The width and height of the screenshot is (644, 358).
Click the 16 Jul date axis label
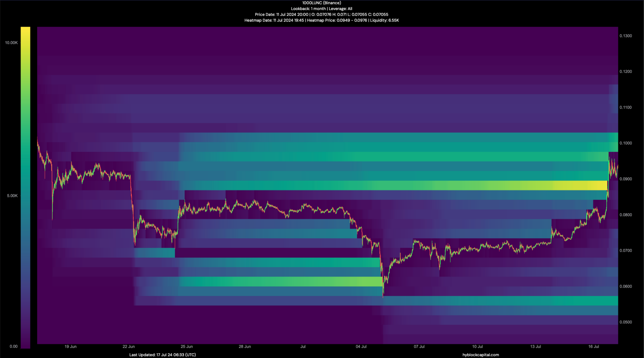click(x=594, y=347)
